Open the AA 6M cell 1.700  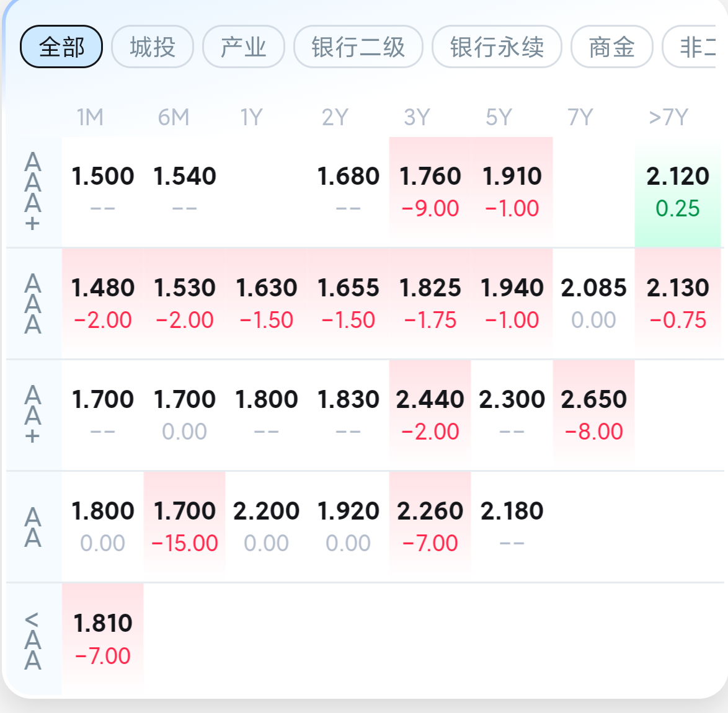184,526
